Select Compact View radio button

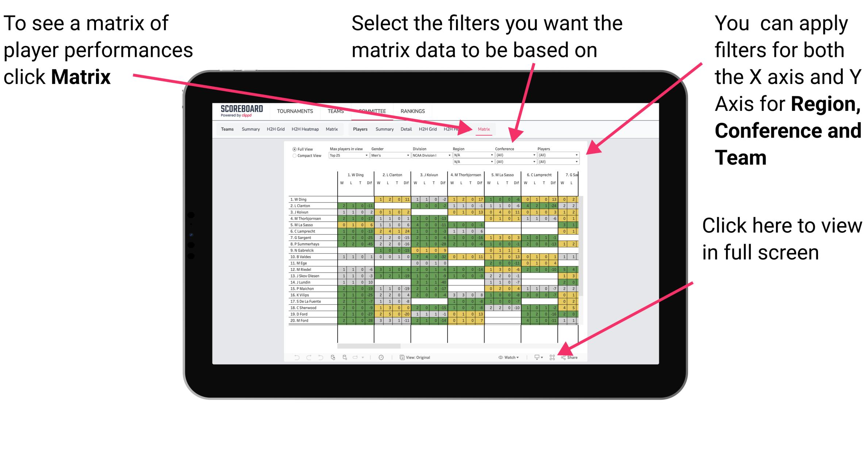click(294, 157)
